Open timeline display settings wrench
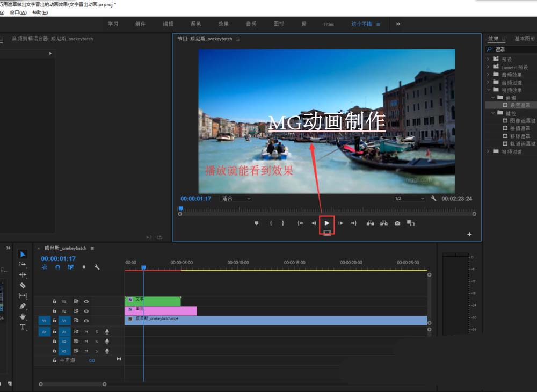This screenshot has width=537, height=392. [x=97, y=267]
